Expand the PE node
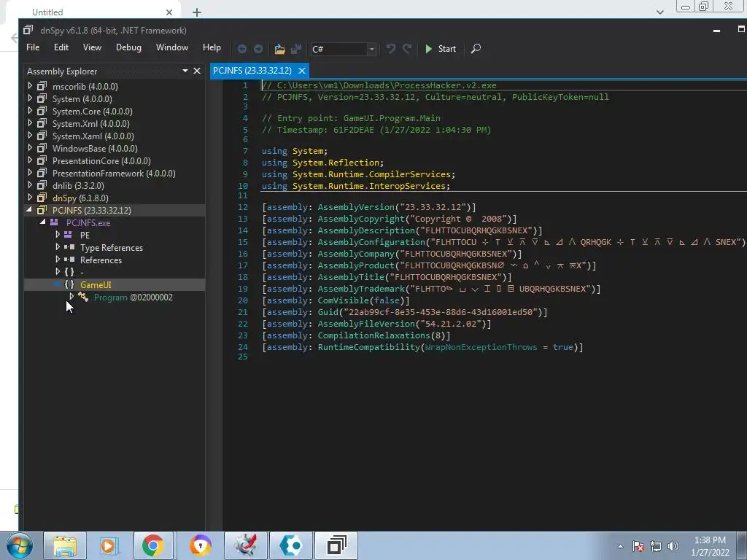 (x=58, y=234)
